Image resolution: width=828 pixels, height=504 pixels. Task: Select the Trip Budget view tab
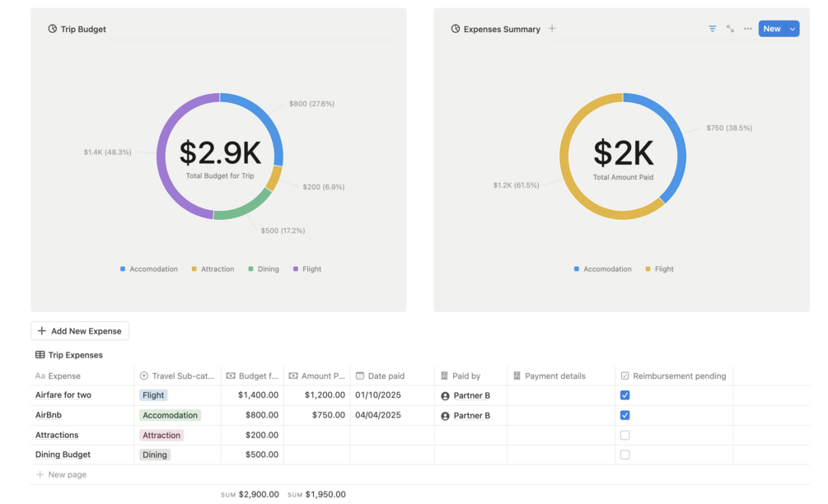click(77, 29)
